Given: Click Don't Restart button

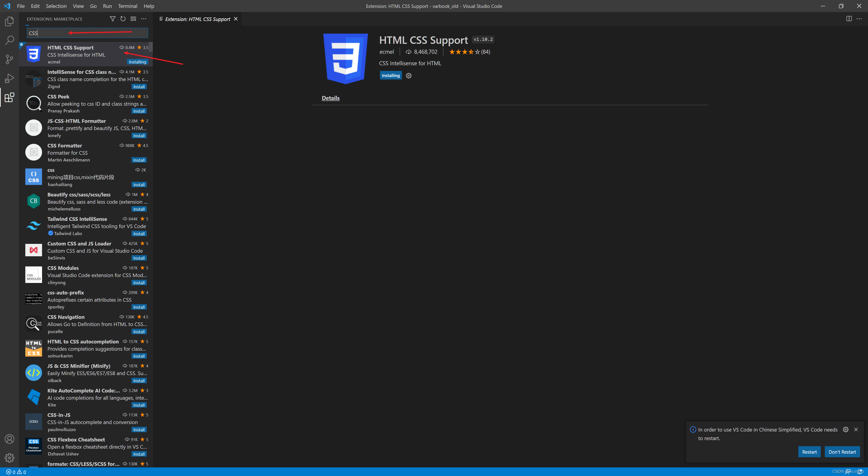Looking at the screenshot, I should 842,452.
